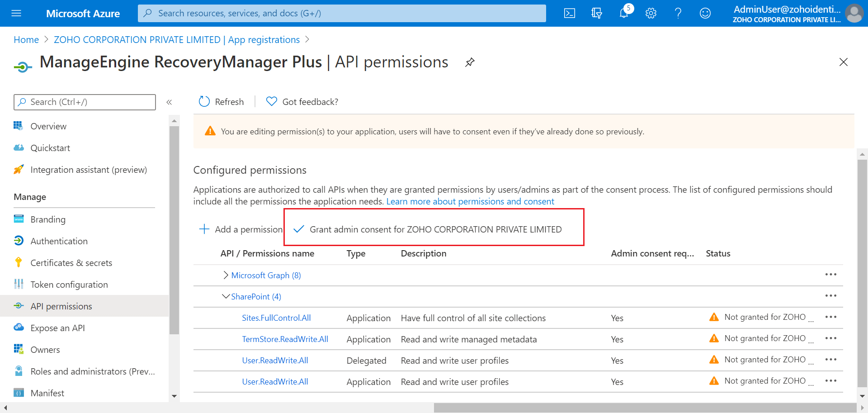Viewport: 868px width, 413px height.
Task: Click the help question mark icon
Action: (678, 13)
